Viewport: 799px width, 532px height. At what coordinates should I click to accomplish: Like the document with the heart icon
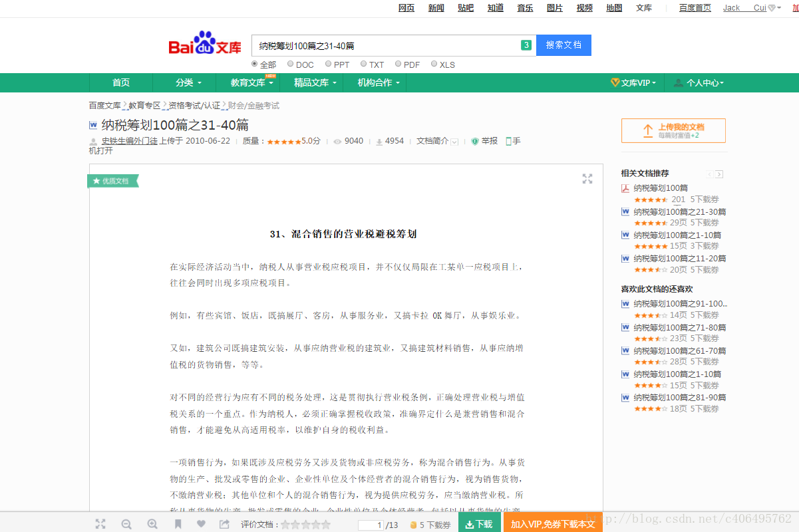[x=201, y=524]
